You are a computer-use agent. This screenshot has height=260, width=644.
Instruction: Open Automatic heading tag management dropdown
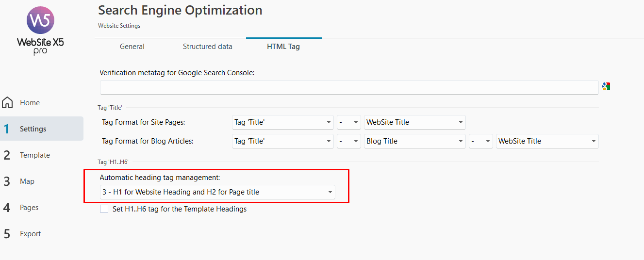point(217,192)
